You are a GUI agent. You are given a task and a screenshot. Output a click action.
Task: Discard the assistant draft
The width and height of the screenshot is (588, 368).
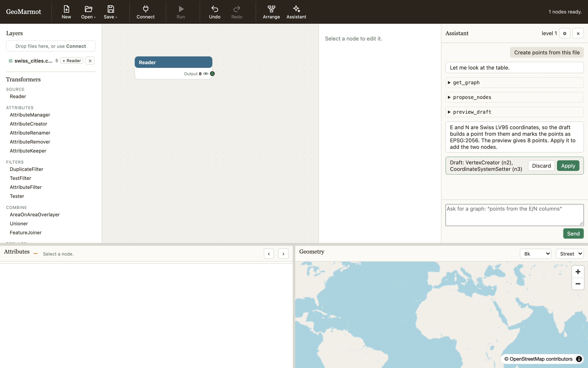click(x=541, y=166)
